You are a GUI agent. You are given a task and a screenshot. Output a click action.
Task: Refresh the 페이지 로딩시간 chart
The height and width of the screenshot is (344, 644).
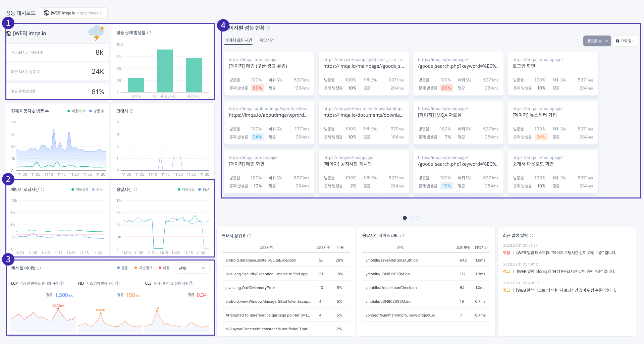tap(43, 189)
